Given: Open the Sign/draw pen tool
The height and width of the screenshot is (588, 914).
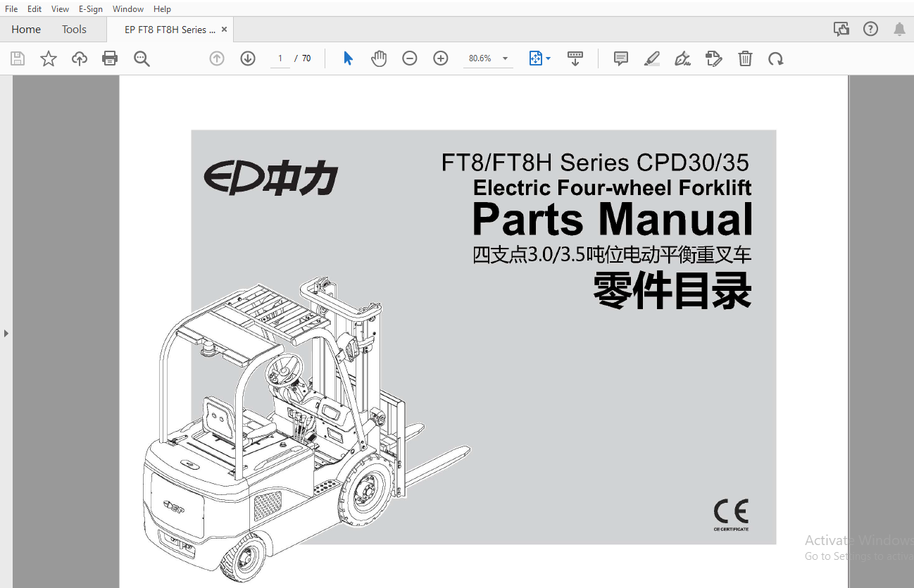Looking at the screenshot, I should click(x=682, y=58).
